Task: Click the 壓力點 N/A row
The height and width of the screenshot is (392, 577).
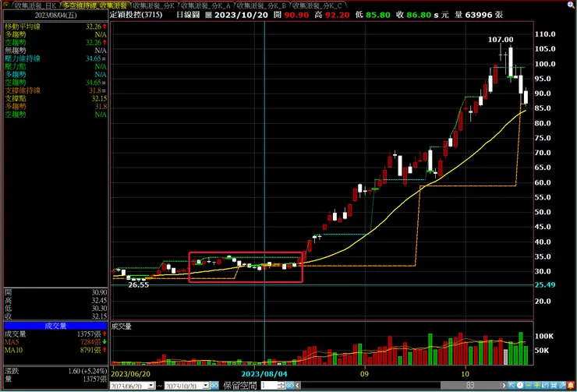Action: tap(55, 66)
